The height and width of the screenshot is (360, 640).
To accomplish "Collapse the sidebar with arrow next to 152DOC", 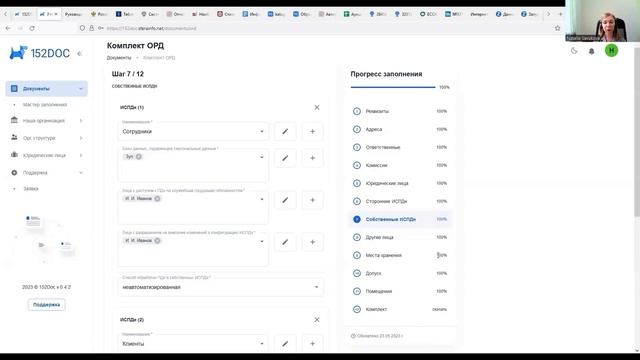I will click(80, 53).
